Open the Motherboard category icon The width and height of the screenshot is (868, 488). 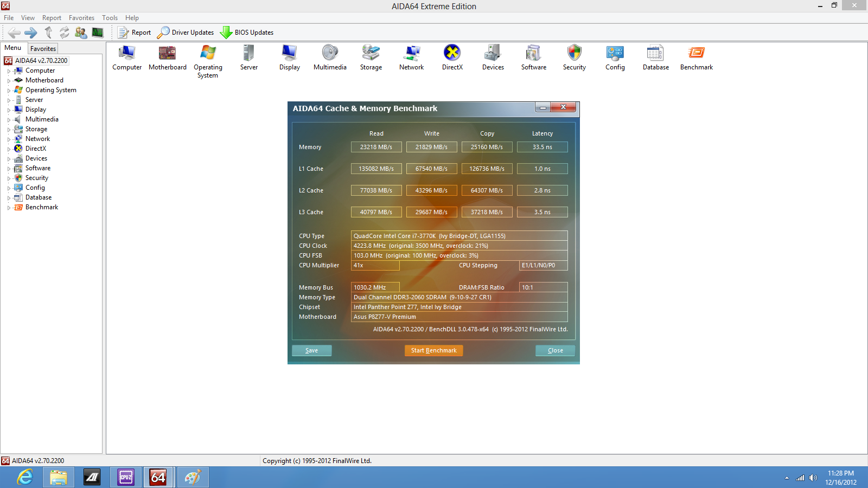pos(168,58)
